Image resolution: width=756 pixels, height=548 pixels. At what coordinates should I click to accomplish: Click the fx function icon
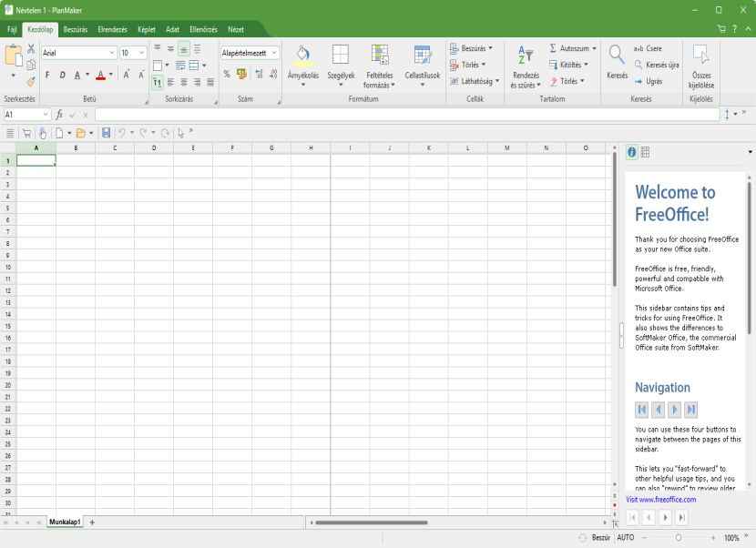59,115
